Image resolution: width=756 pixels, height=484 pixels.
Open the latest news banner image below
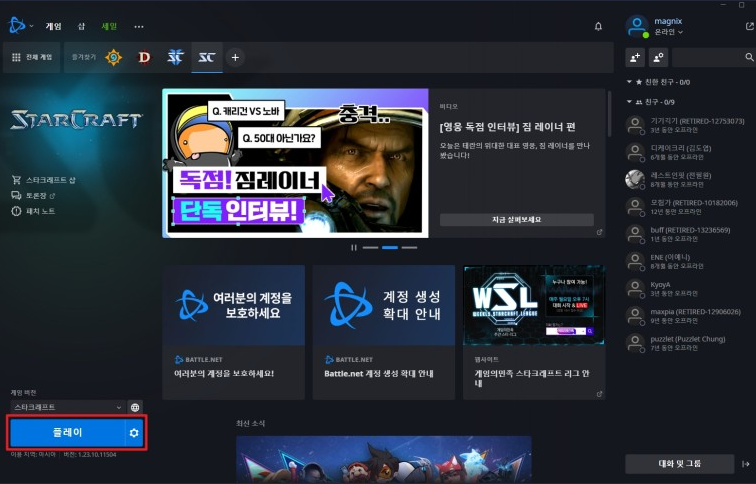[384, 459]
